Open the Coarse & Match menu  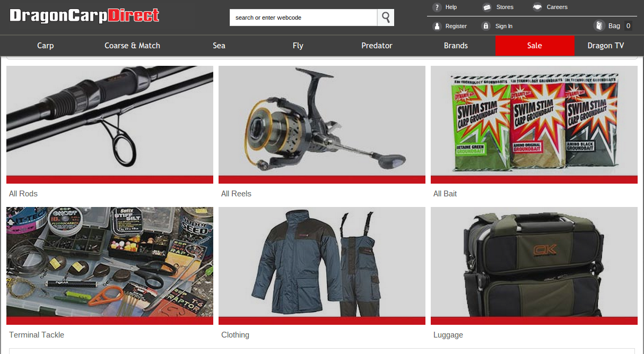click(132, 46)
